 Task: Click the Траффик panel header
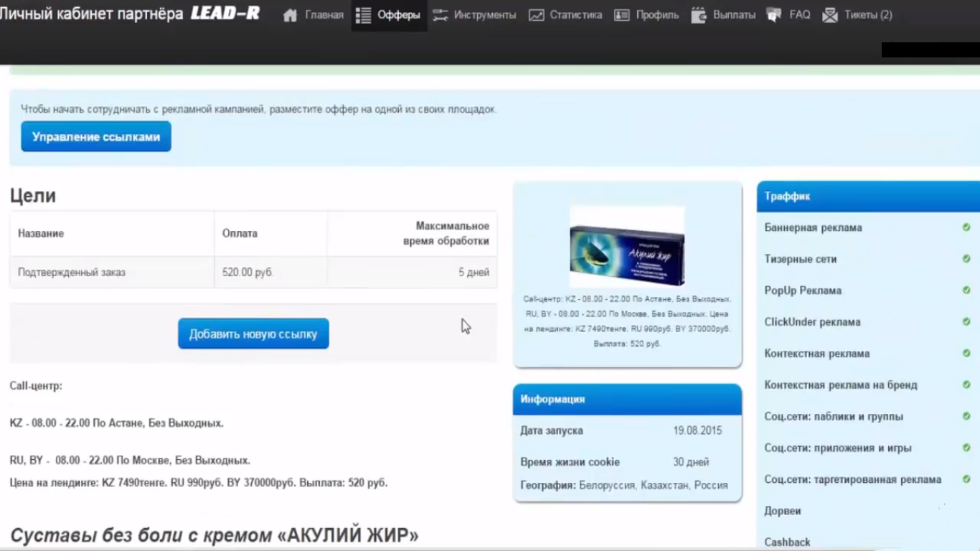(868, 196)
